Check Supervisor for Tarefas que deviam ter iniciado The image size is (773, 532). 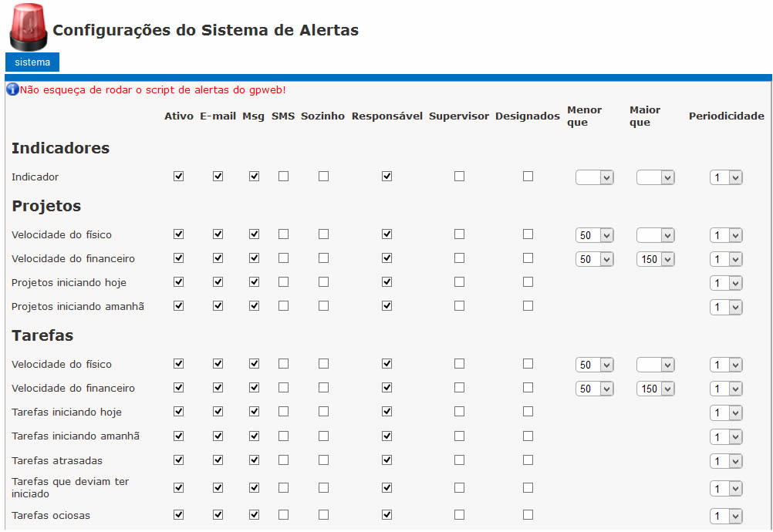[x=460, y=487]
